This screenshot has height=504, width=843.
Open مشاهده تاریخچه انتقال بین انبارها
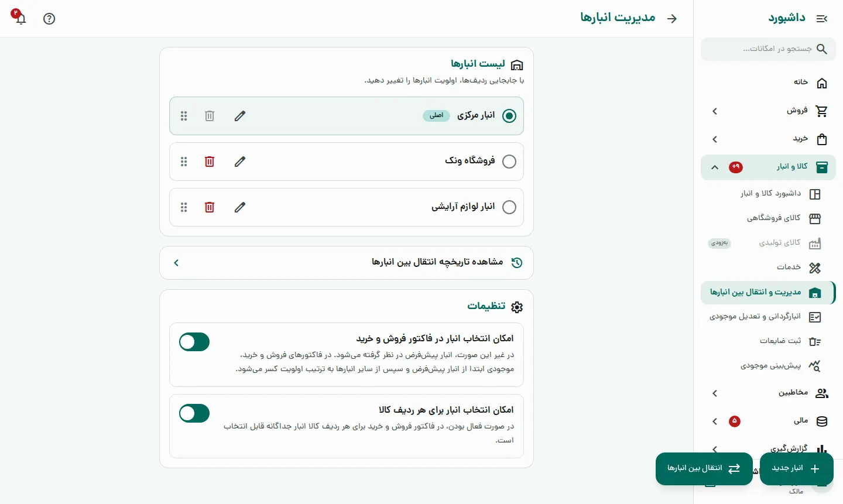click(x=347, y=263)
